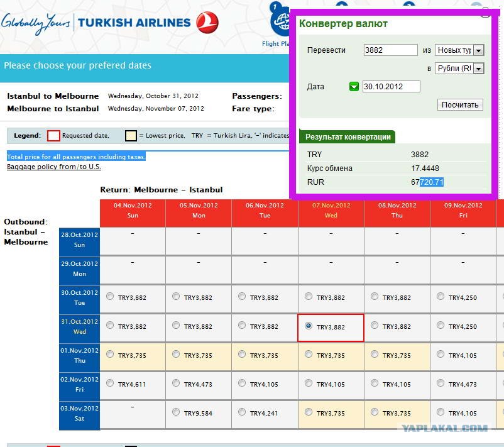Click the 02.Nov.2012 Fri row header
This screenshot has width=504, height=447.
pyautogui.click(x=79, y=386)
